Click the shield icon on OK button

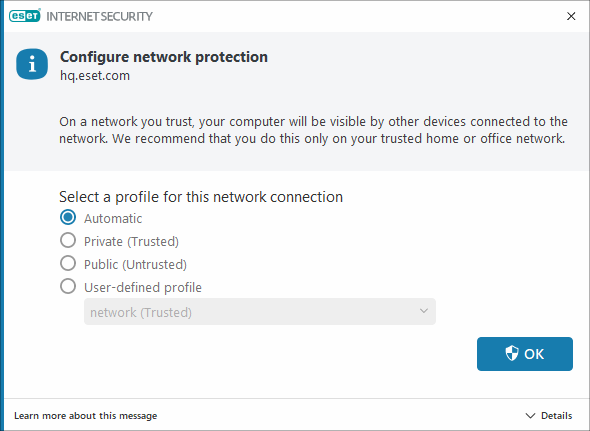[512, 353]
